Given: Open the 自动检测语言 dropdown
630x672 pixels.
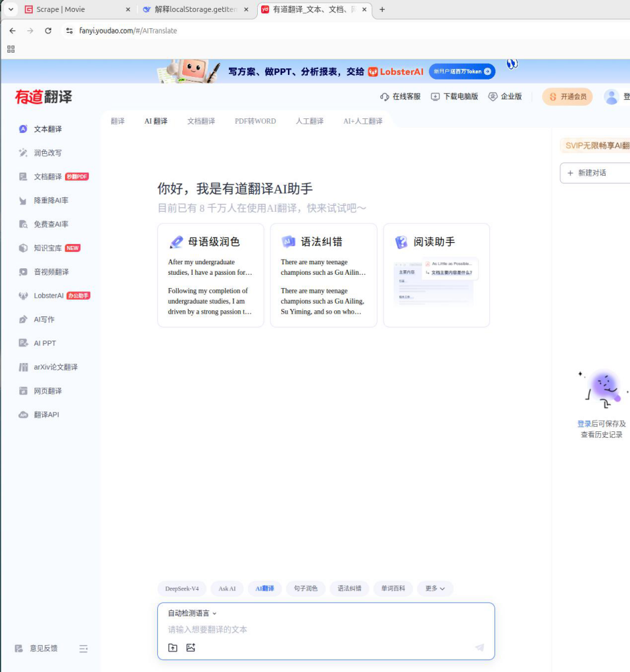Looking at the screenshot, I should coord(193,613).
